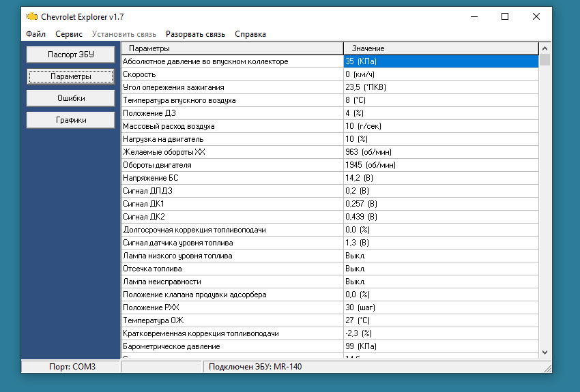Click the scrollbar down arrow
Image resolution: width=580 pixels, height=392 pixels.
coord(545,352)
